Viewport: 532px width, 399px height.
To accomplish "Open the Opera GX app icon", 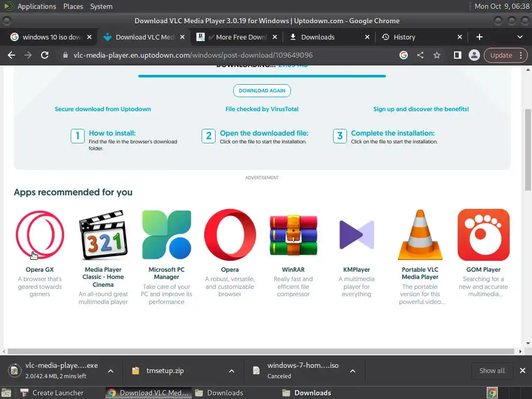I will tap(39, 235).
